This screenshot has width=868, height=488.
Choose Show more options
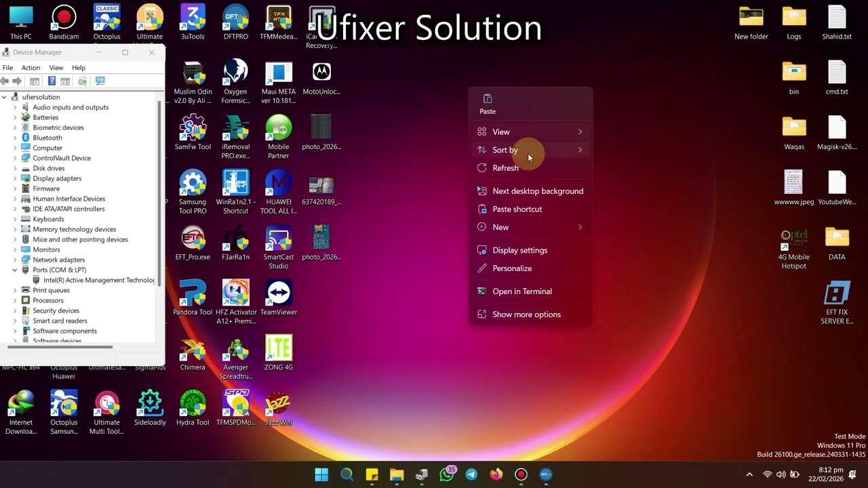pyautogui.click(x=530, y=314)
